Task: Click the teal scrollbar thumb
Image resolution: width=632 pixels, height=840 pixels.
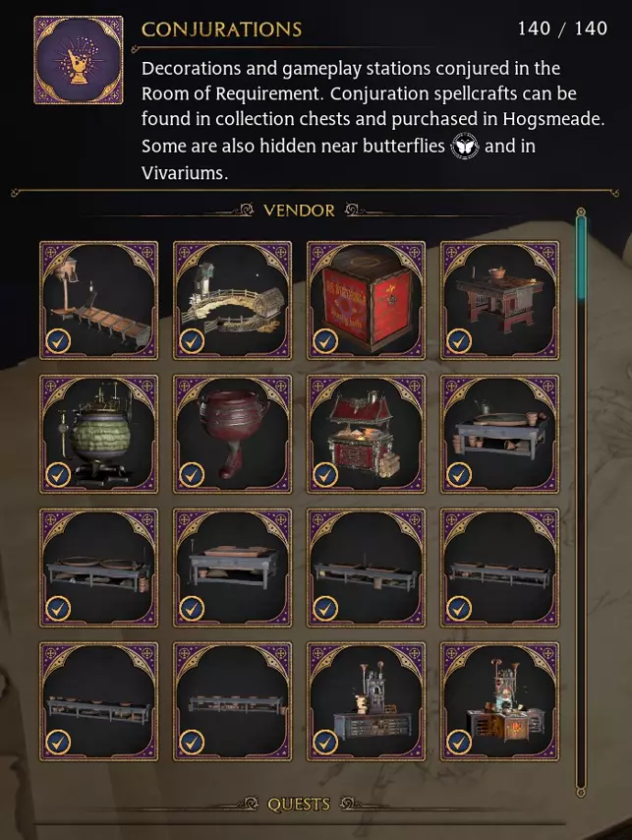Action: [x=581, y=256]
